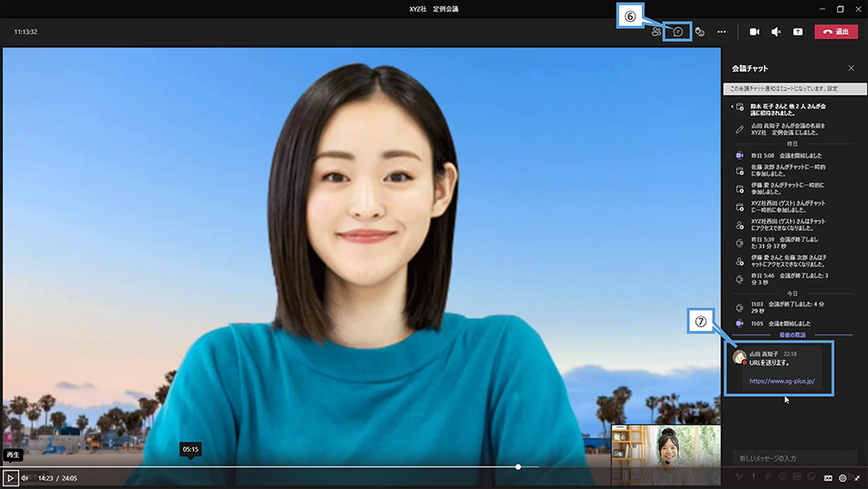868x489 pixels.
Task: Click '昨日 5:39 会議が終了しました' entry
Action: 785,242
